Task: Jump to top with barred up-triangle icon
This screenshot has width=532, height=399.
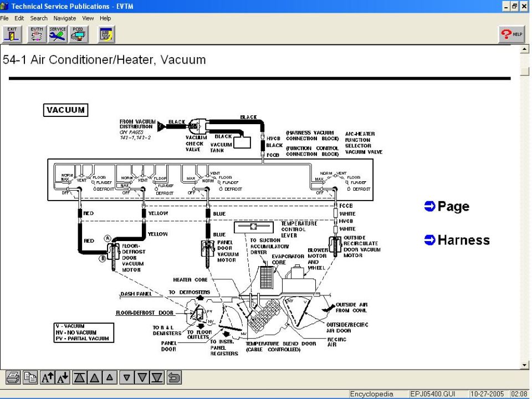Action: 80,377
